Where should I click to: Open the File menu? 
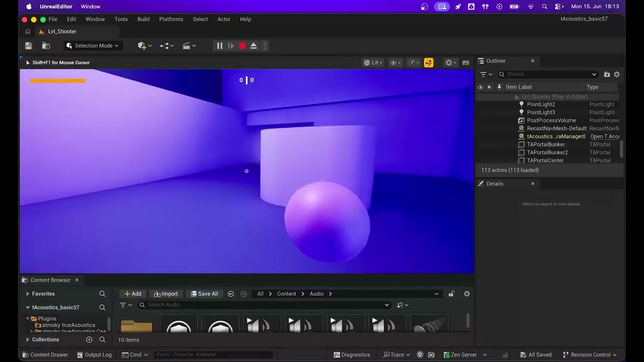(x=53, y=19)
